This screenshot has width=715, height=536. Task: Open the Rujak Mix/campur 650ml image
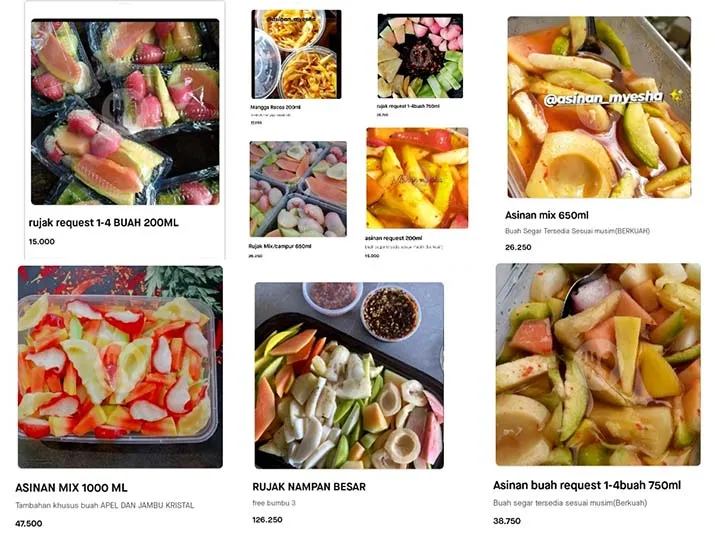[298, 189]
